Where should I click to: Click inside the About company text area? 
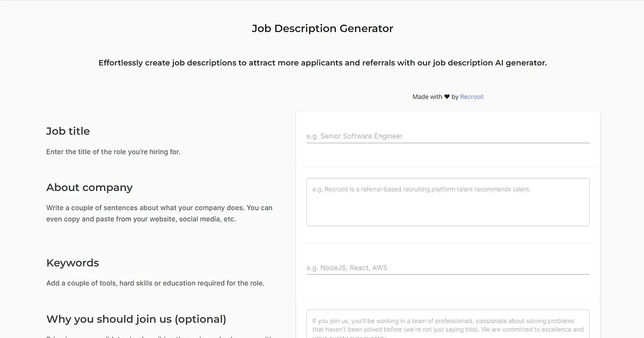pos(448,202)
